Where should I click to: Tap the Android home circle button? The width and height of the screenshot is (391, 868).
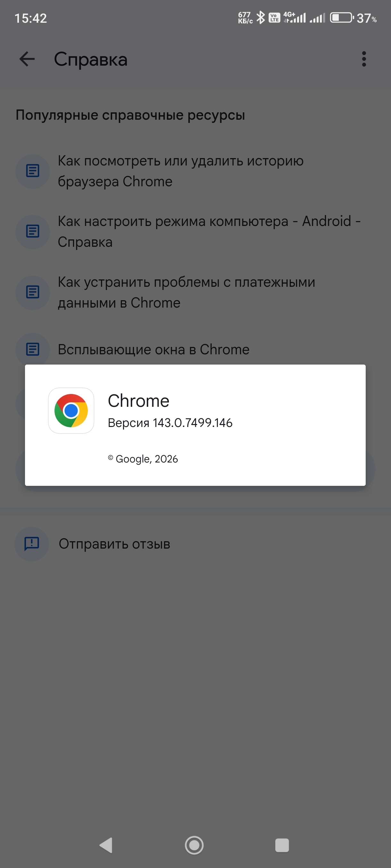tap(194, 845)
